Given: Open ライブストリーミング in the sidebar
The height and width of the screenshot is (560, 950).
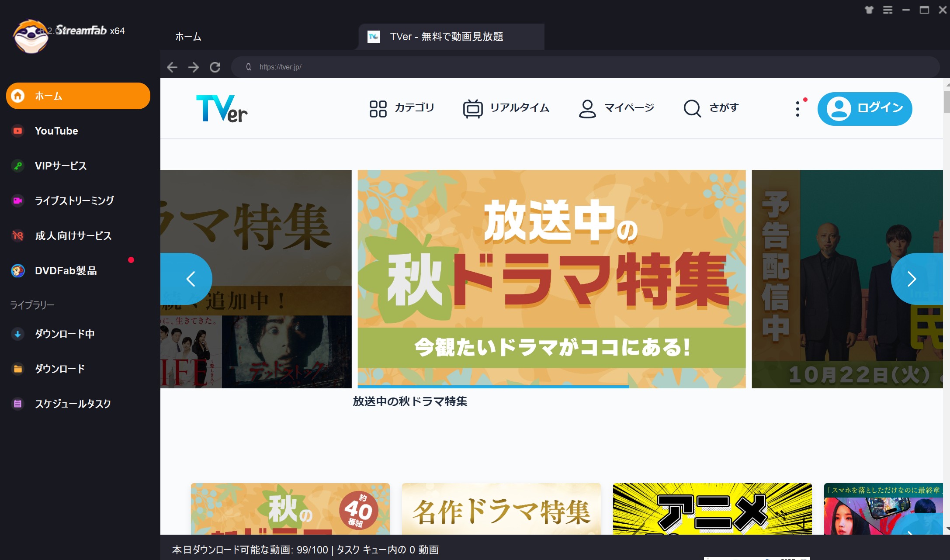Looking at the screenshot, I should click(78, 200).
